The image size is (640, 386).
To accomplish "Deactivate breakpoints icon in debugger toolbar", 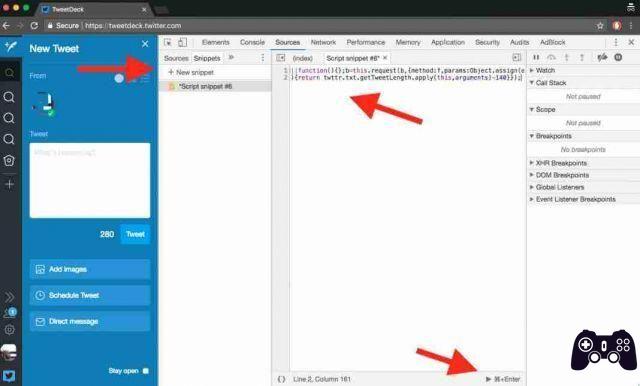I will [602, 58].
